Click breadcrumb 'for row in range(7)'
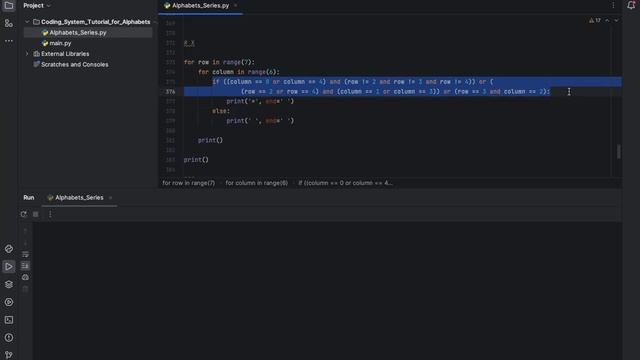This screenshot has height=360, width=640. 189,183
